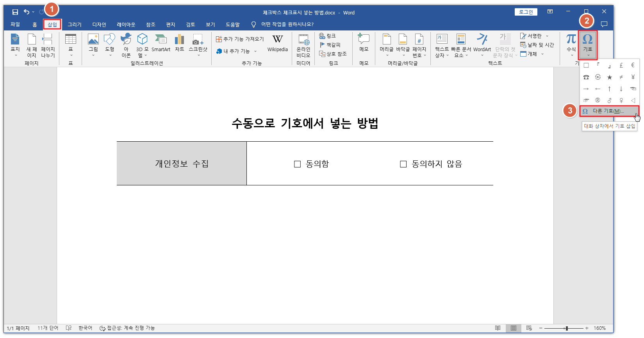Save the document with the Save icon

[x=15, y=12]
